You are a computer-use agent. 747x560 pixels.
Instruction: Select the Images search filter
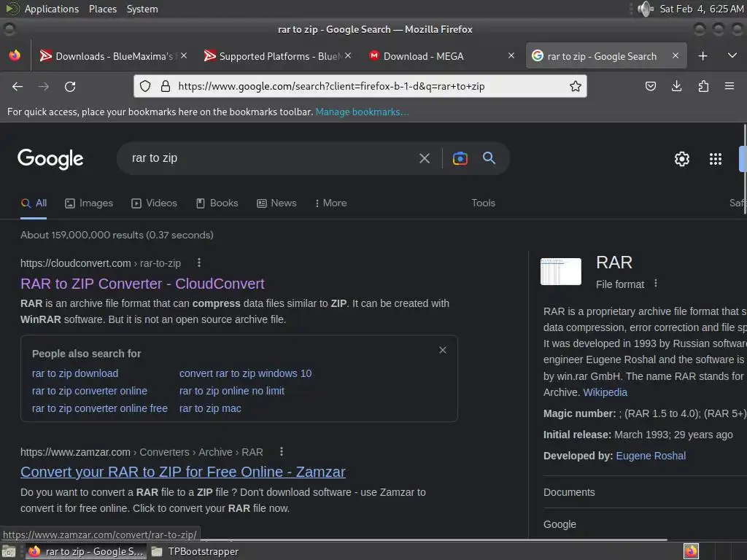point(89,203)
